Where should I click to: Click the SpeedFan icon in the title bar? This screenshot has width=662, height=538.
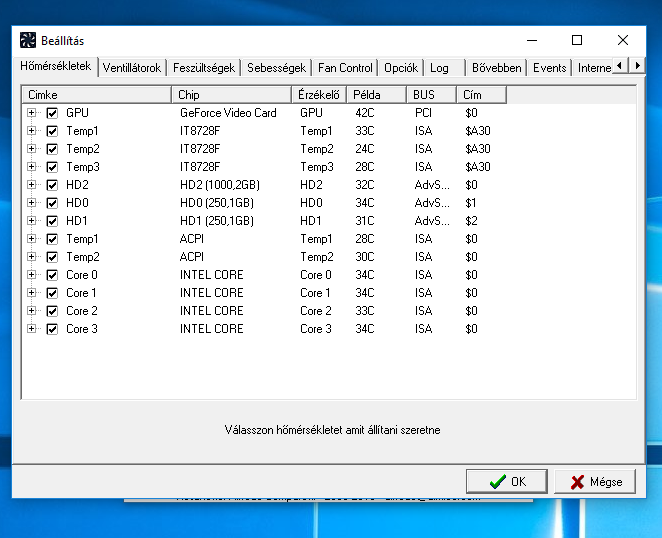(28, 41)
